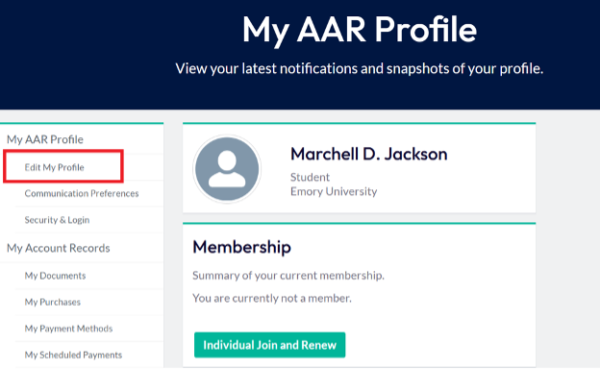Click the Summary of your current membership text
Screen dimensions: 600x369
click(x=289, y=276)
